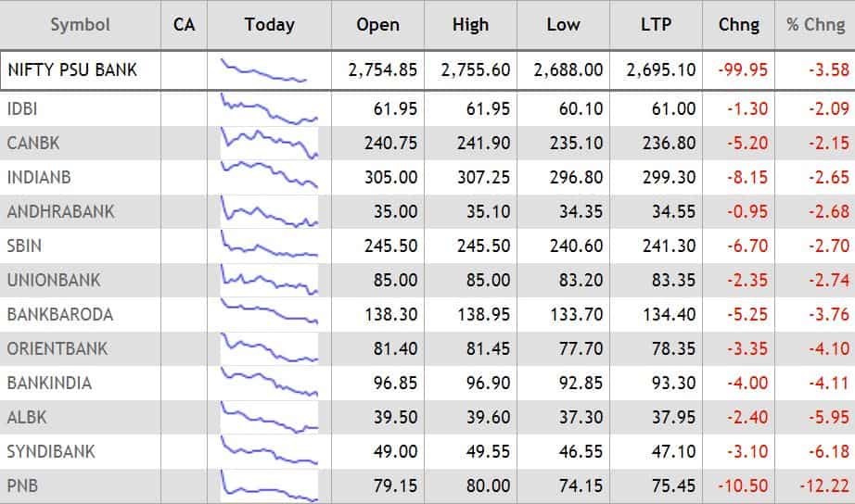Sort the table by Symbol column

80,25
